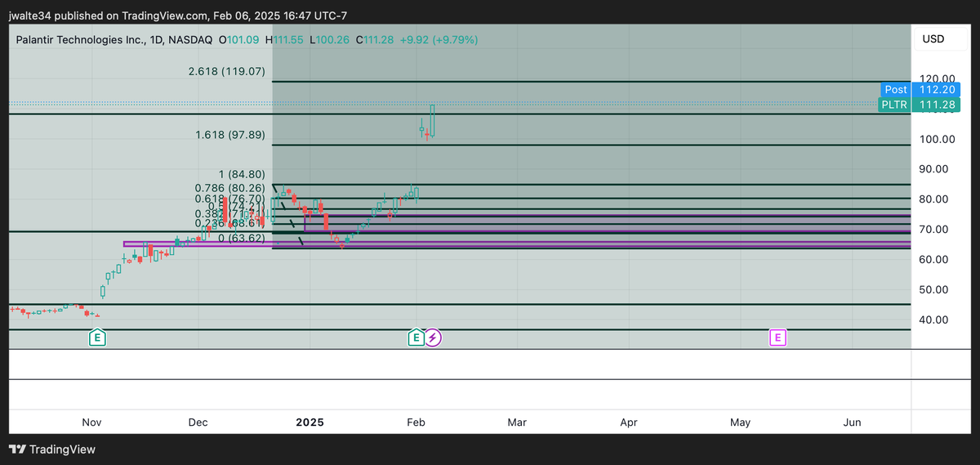Viewport: 980px width, 465px height.
Task: Click the +9.92 (+9.79%) change value
Action: click(439, 39)
